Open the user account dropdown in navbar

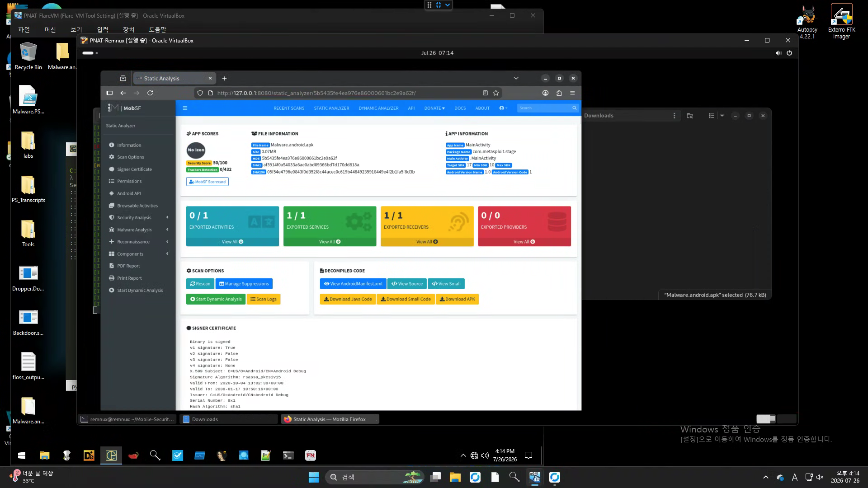click(x=503, y=108)
